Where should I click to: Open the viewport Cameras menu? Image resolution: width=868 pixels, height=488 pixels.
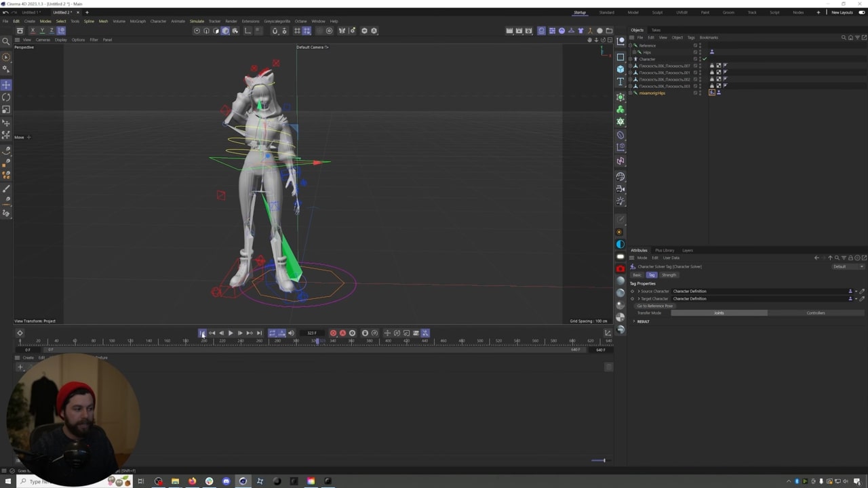click(43, 40)
